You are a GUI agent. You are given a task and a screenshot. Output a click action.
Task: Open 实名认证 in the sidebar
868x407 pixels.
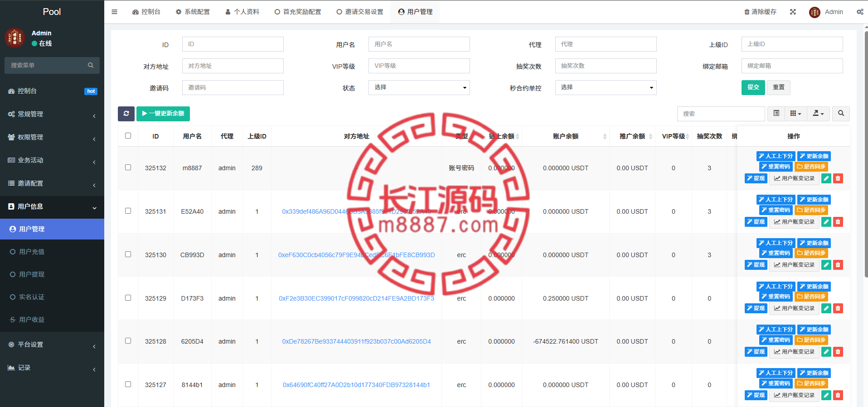pyautogui.click(x=52, y=297)
